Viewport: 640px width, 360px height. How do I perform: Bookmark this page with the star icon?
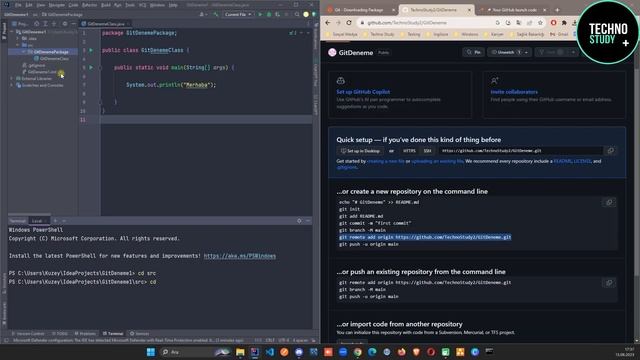[540, 23]
